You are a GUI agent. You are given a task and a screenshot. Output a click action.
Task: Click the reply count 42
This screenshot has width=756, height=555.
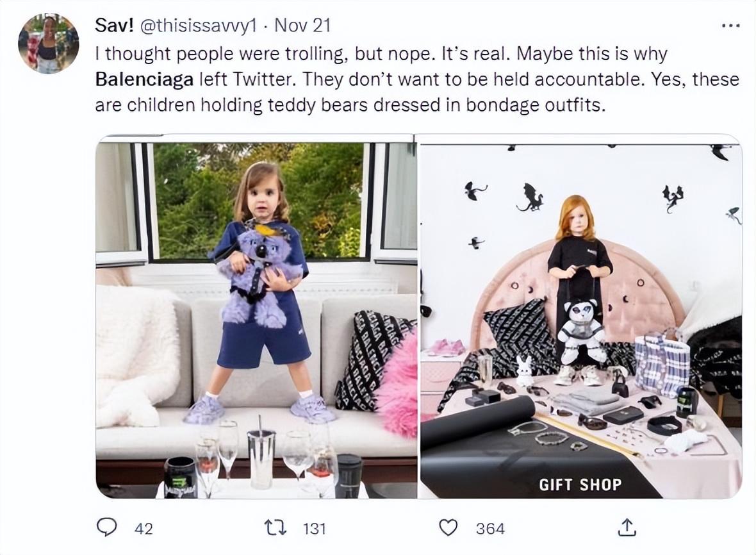point(144,528)
